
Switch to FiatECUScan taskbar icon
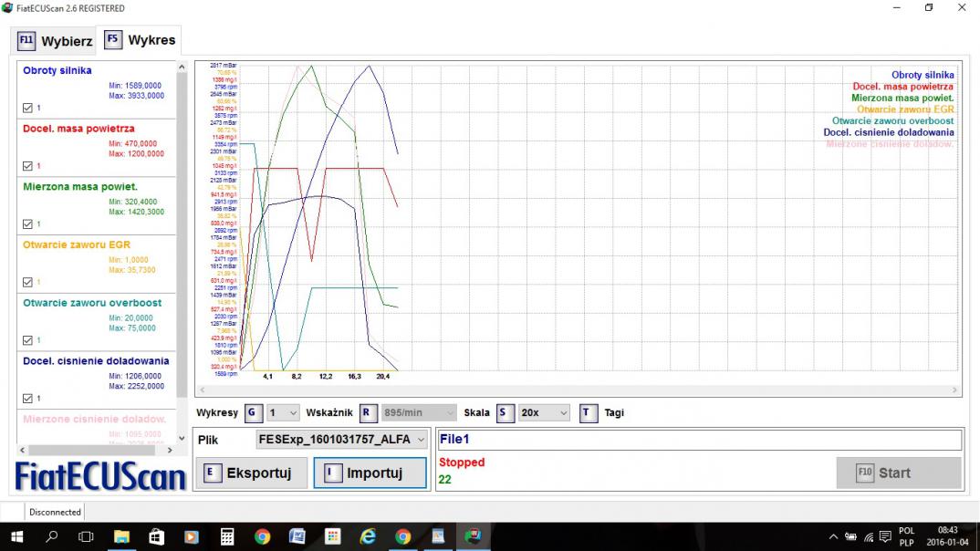point(474,536)
